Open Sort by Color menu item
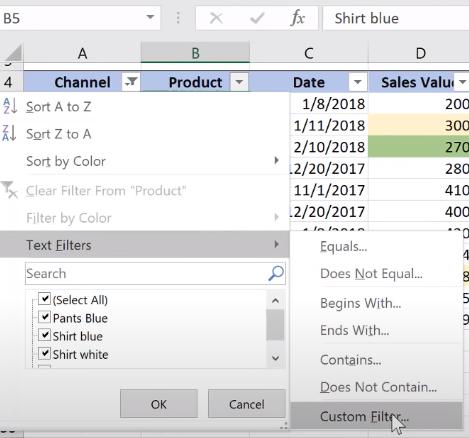 click(x=145, y=161)
